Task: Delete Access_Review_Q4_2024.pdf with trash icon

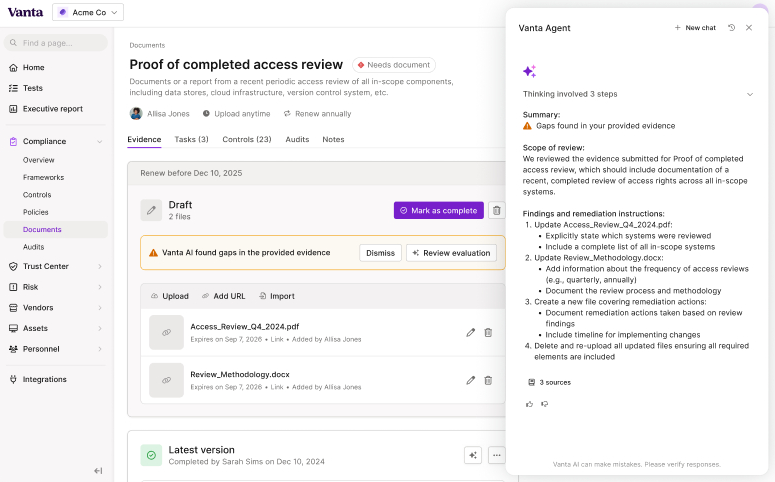Action: click(x=488, y=333)
